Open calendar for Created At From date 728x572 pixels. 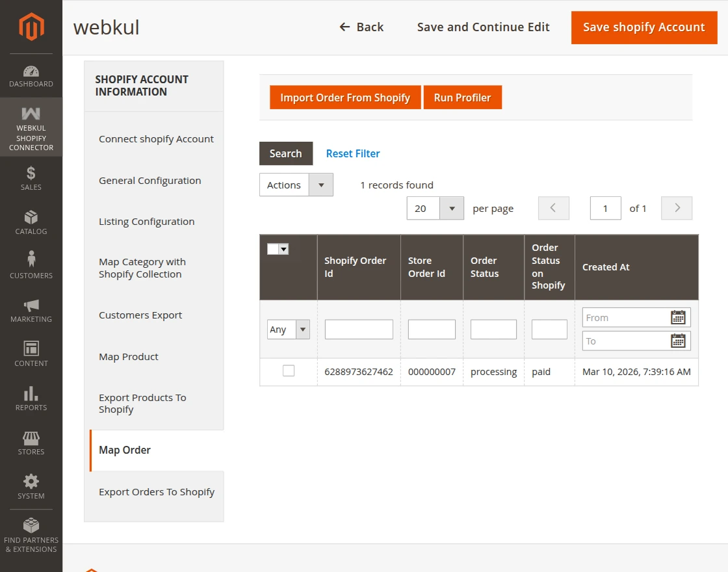click(x=678, y=318)
